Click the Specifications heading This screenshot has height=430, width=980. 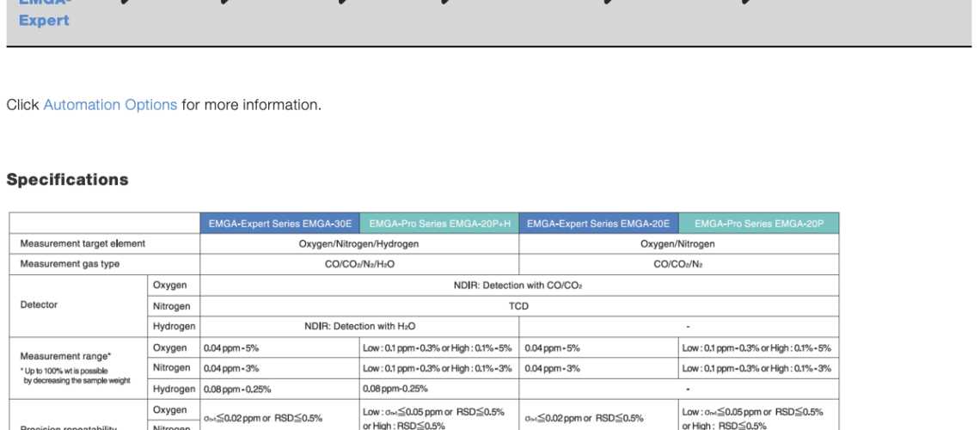click(x=68, y=180)
